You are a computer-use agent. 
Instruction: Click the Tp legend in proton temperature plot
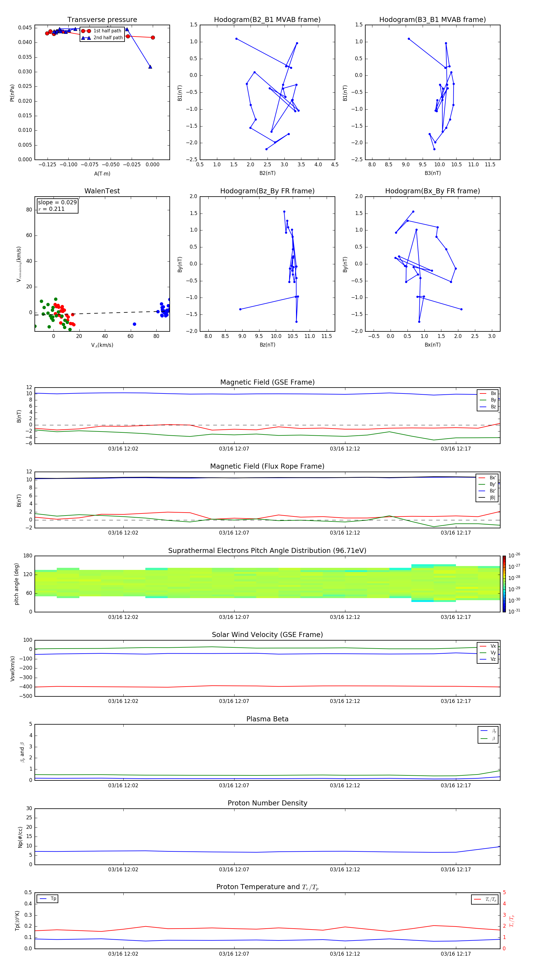(48, 899)
